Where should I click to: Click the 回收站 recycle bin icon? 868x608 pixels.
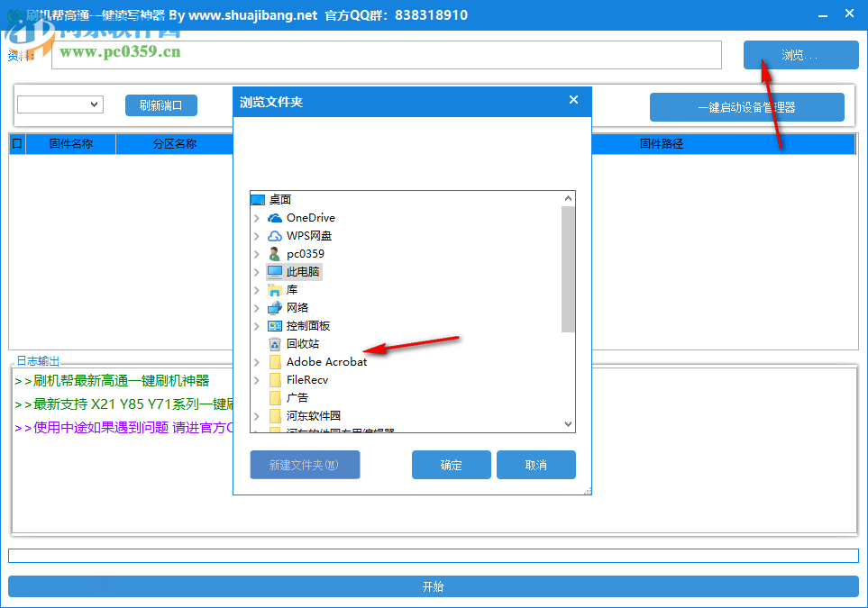point(275,344)
